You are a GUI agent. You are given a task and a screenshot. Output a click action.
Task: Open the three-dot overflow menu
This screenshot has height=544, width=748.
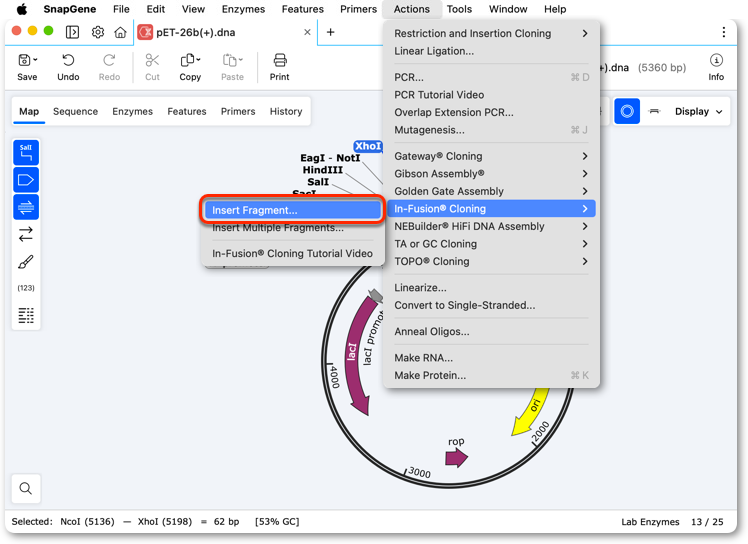pyautogui.click(x=724, y=32)
